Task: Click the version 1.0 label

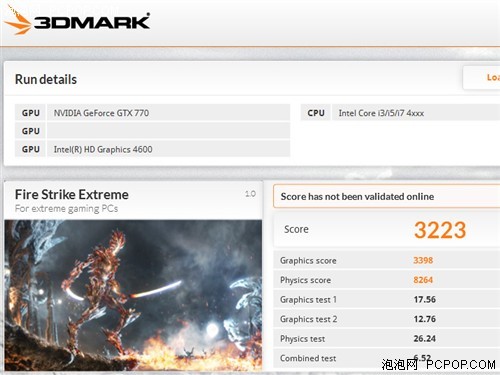Action: click(250, 194)
